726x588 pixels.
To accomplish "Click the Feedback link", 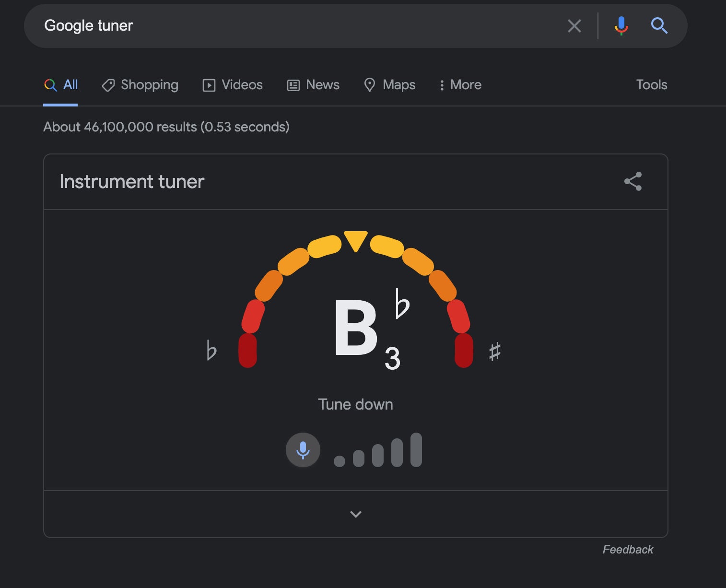I will click(x=627, y=550).
